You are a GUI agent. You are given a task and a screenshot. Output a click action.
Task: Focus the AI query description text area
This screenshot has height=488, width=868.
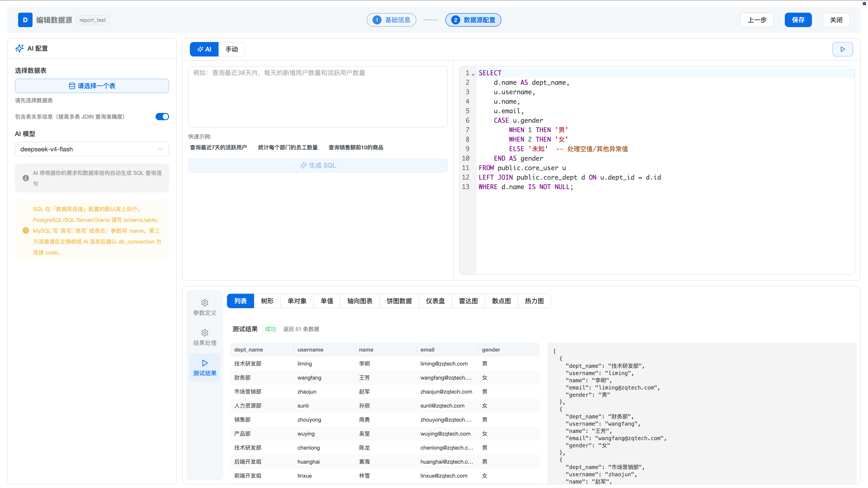click(318, 97)
